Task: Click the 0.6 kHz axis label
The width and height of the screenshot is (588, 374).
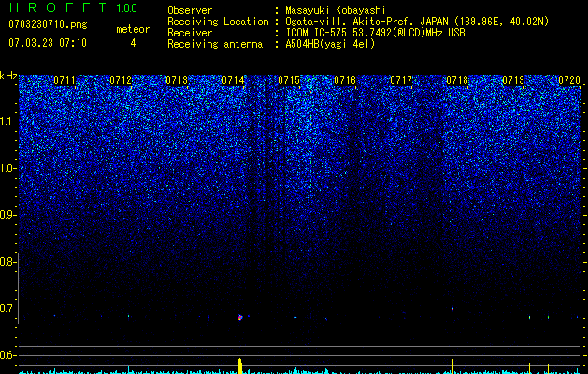Action: click(x=7, y=355)
